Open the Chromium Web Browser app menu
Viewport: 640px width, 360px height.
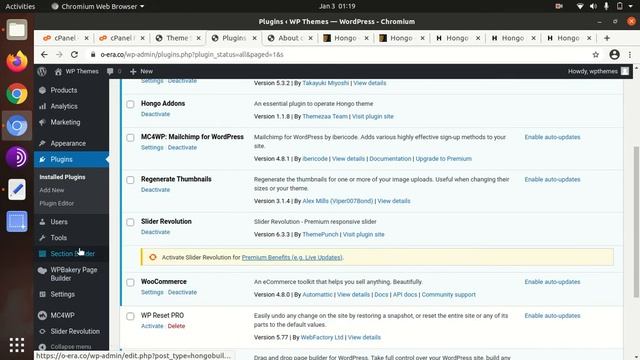point(98,6)
